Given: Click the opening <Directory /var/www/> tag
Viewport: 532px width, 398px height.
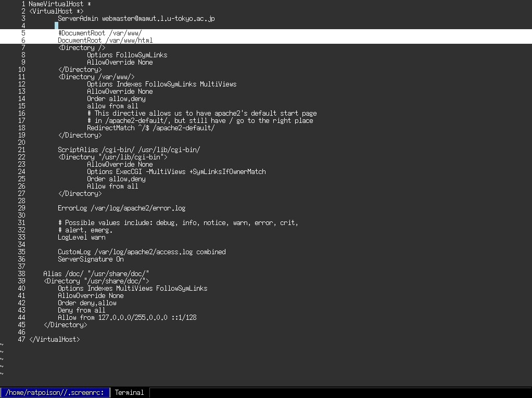Looking at the screenshot, I should point(96,77).
